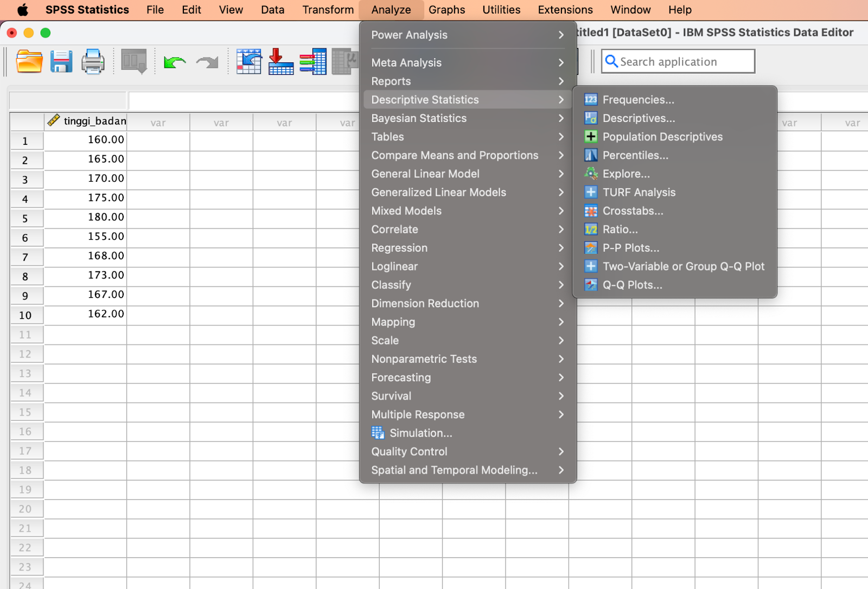Image resolution: width=868 pixels, height=589 pixels.
Task: Click the Redo gray arrow icon
Action: click(207, 63)
